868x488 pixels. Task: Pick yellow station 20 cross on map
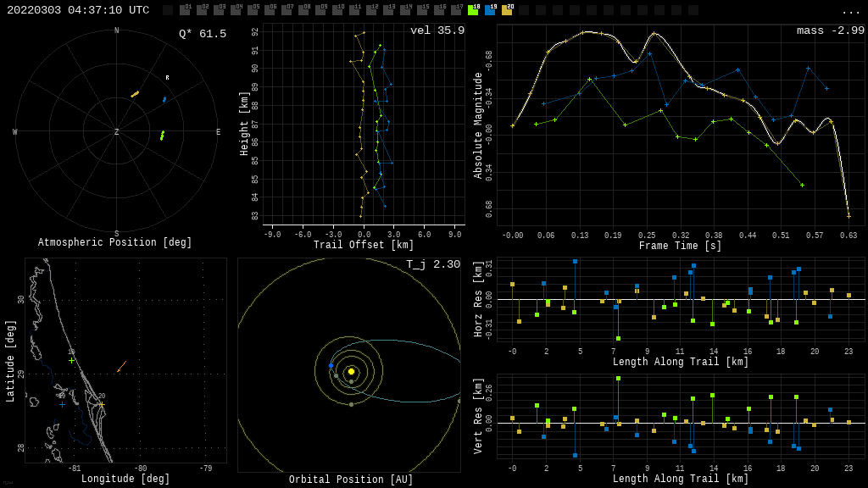(x=102, y=405)
